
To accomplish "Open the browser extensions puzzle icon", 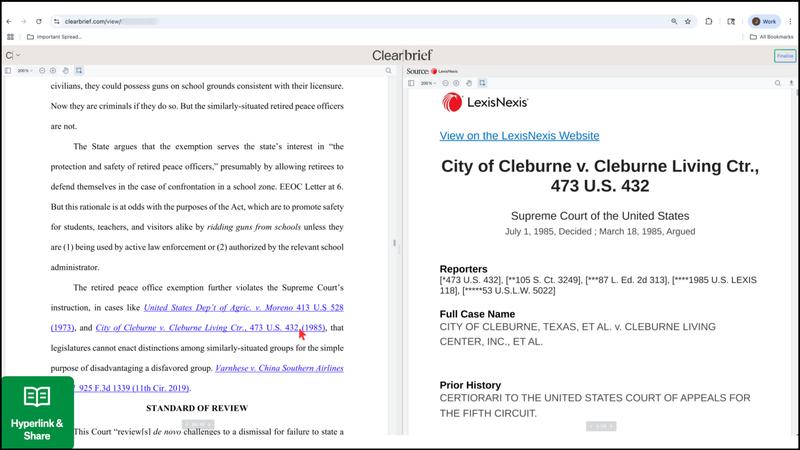I will (709, 21).
